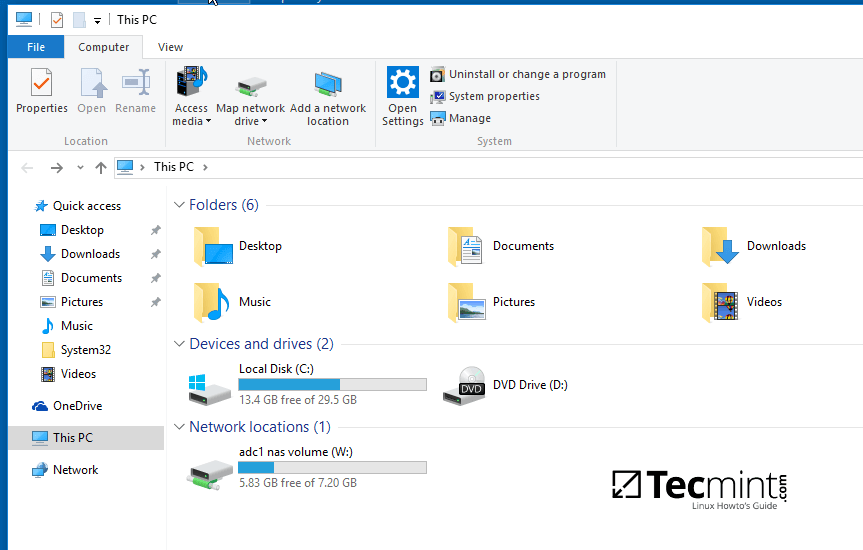Collapse the Folders (6) group
This screenshot has width=863, height=550.
pos(179,205)
